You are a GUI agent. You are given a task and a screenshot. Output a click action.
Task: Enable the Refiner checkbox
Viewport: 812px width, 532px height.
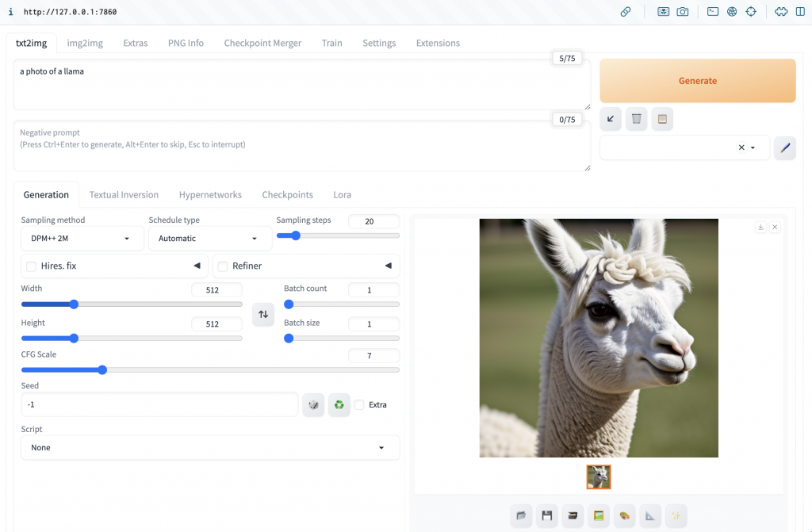223,266
